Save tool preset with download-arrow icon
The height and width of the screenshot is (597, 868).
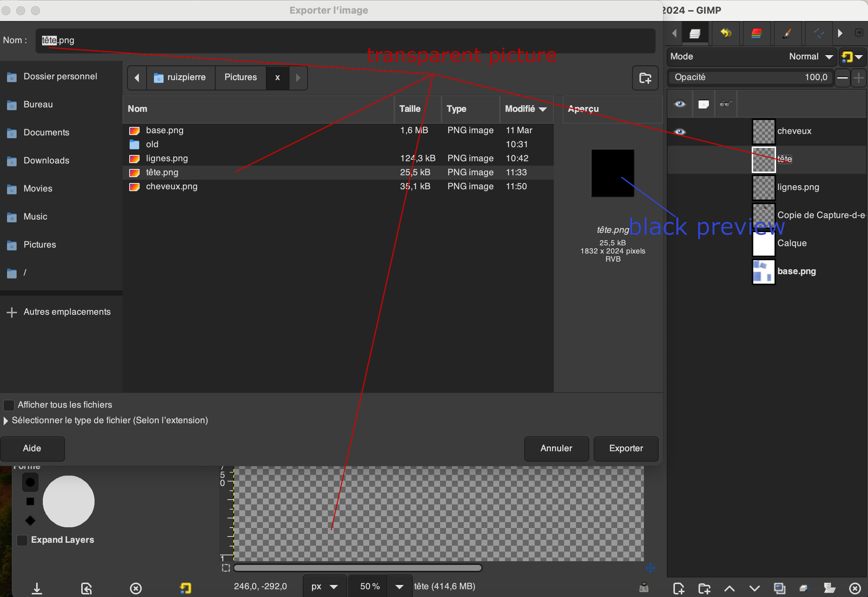(x=37, y=589)
